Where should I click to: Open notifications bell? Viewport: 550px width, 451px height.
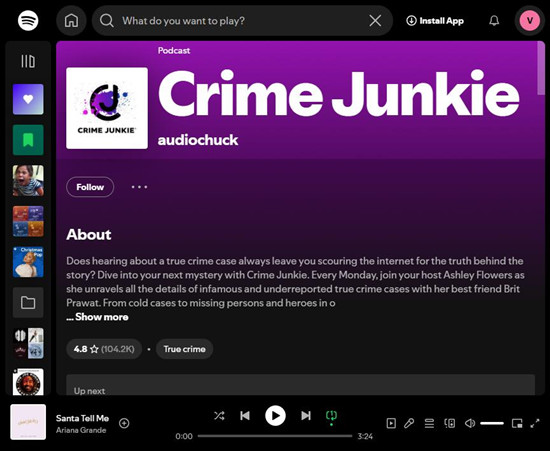tap(494, 21)
